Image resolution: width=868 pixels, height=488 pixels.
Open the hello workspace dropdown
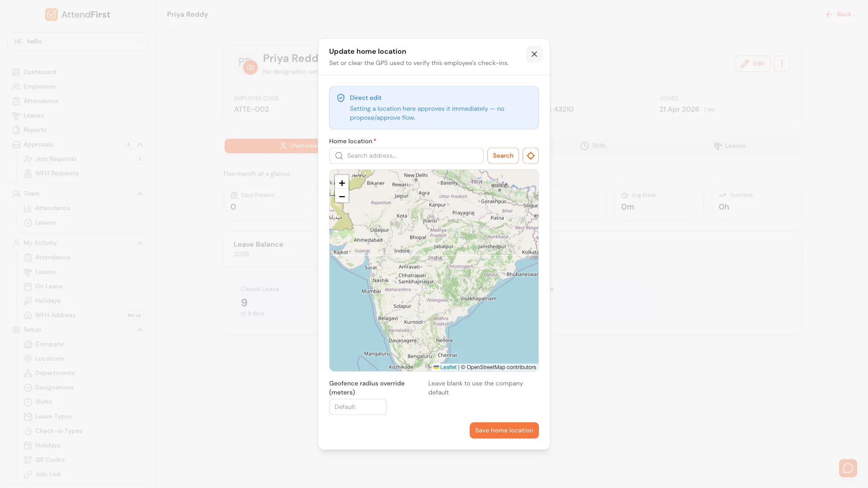(78, 41)
